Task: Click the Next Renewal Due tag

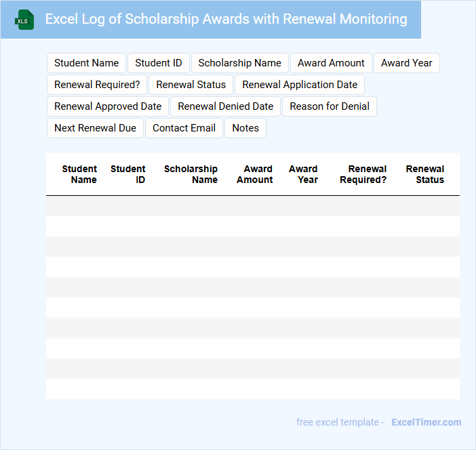Action: 95,128
